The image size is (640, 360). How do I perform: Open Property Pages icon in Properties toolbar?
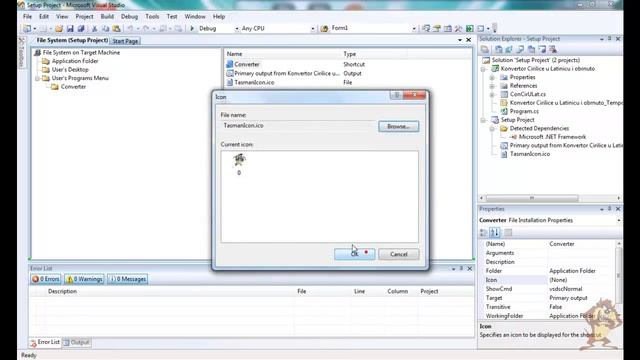click(x=508, y=233)
